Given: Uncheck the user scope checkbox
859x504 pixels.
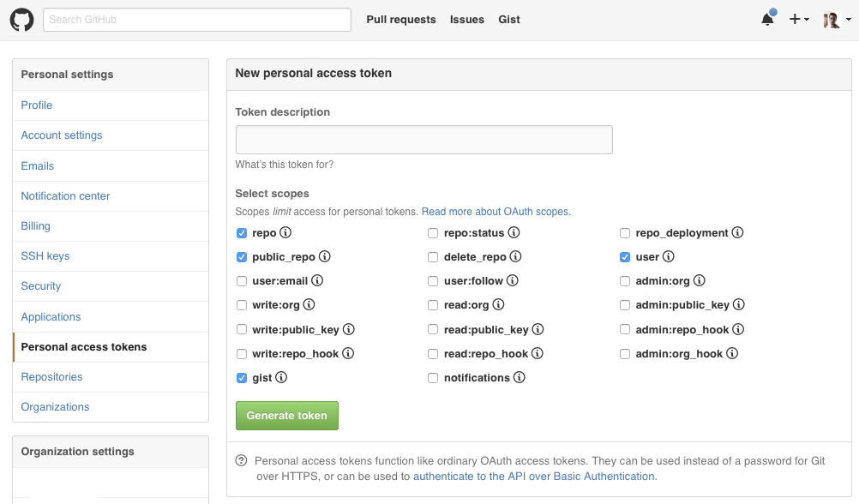Looking at the screenshot, I should [625, 257].
